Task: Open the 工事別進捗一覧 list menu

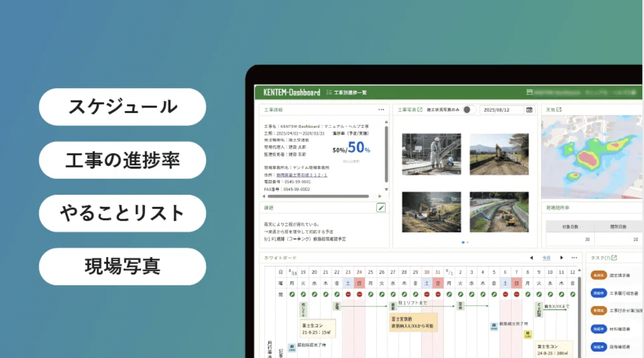Action: 346,92
